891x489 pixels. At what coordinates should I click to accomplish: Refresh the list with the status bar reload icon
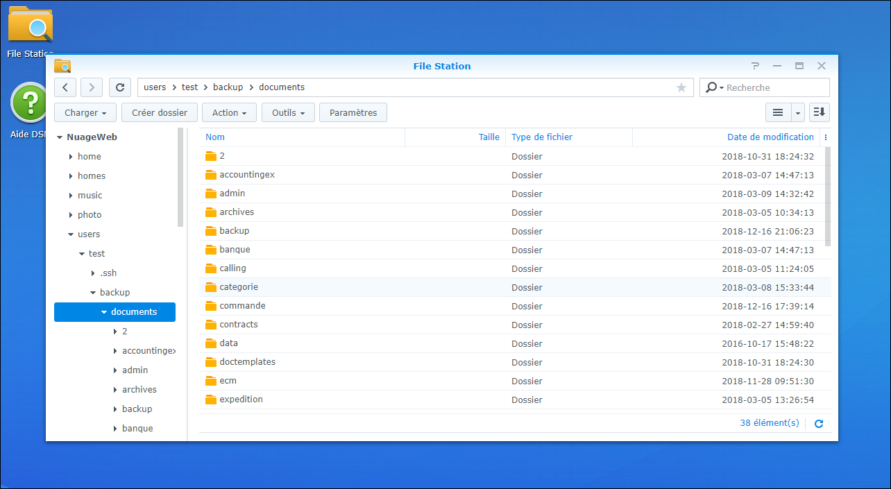click(819, 424)
